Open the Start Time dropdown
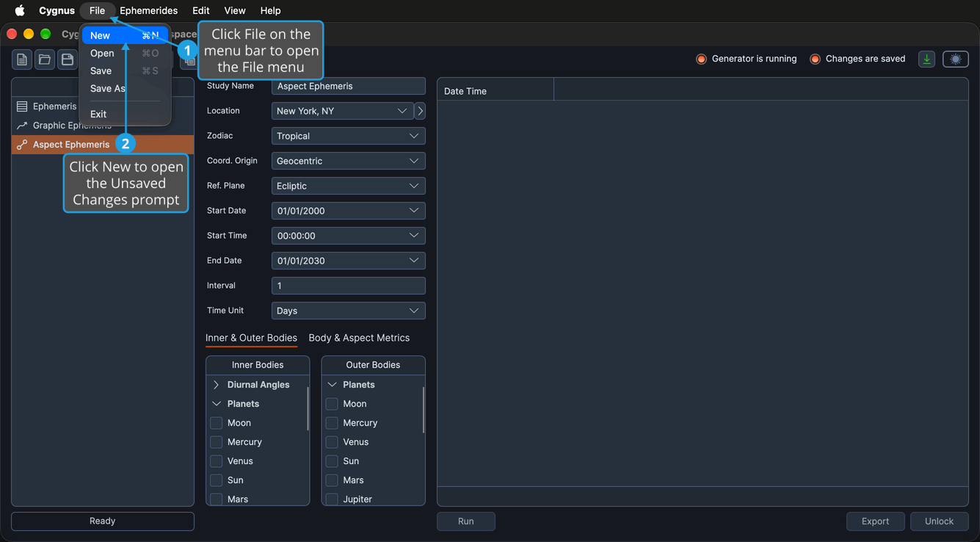The image size is (980, 542). pos(349,236)
